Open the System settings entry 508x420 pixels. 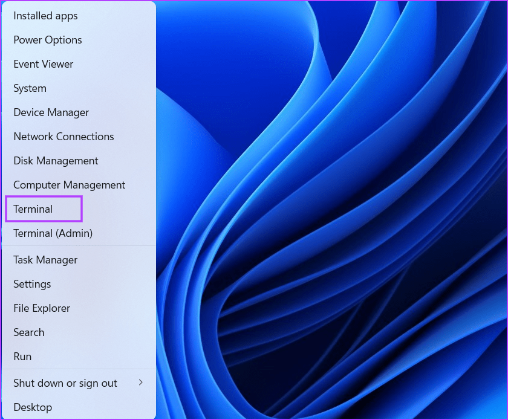30,88
